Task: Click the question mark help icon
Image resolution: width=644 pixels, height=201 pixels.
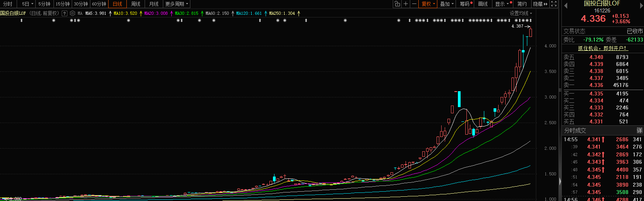Action: (x=64, y=13)
